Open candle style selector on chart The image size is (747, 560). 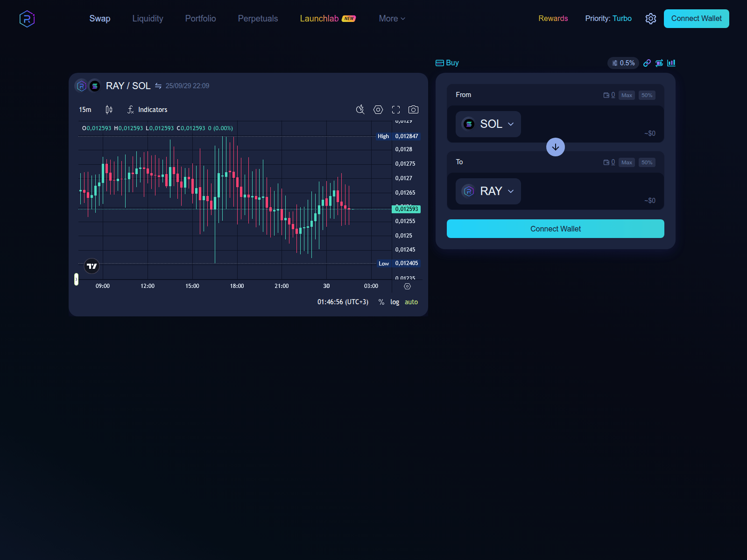(109, 110)
